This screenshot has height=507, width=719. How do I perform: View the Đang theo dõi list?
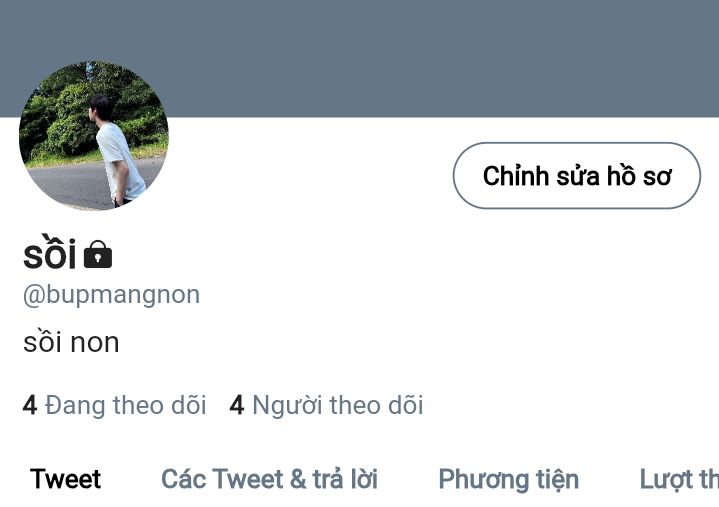pyautogui.click(x=114, y=405)
